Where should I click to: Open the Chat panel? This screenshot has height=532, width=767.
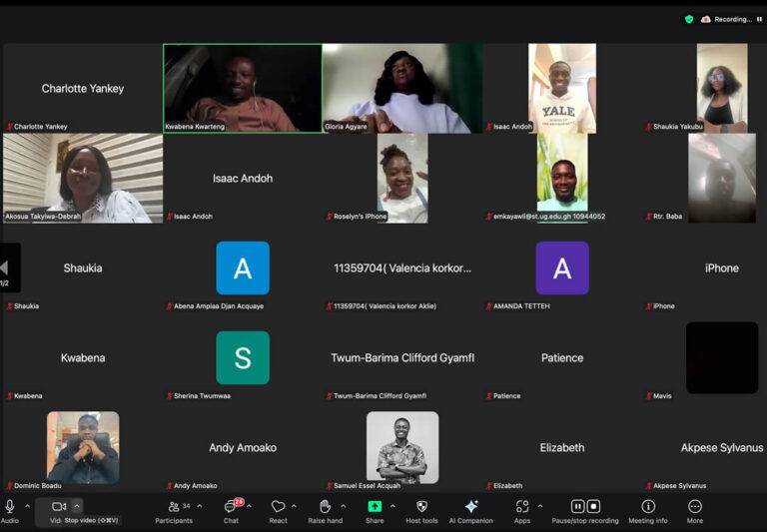tap(231, 507)
